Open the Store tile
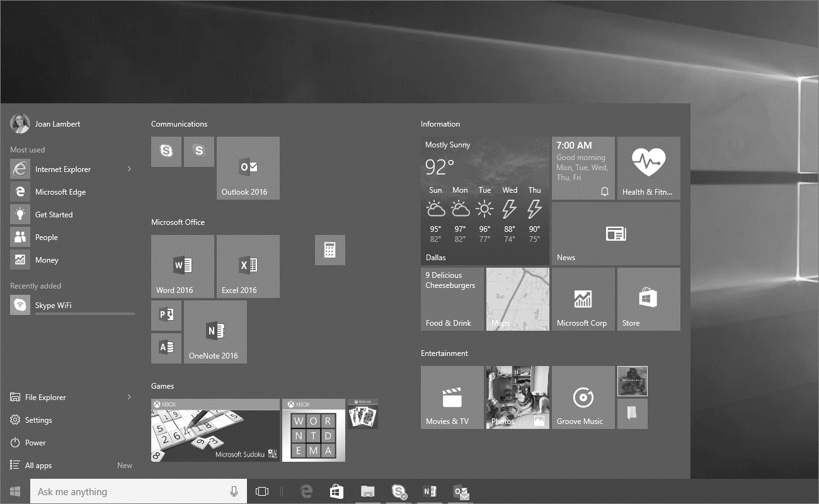 [x=649, y=299]
